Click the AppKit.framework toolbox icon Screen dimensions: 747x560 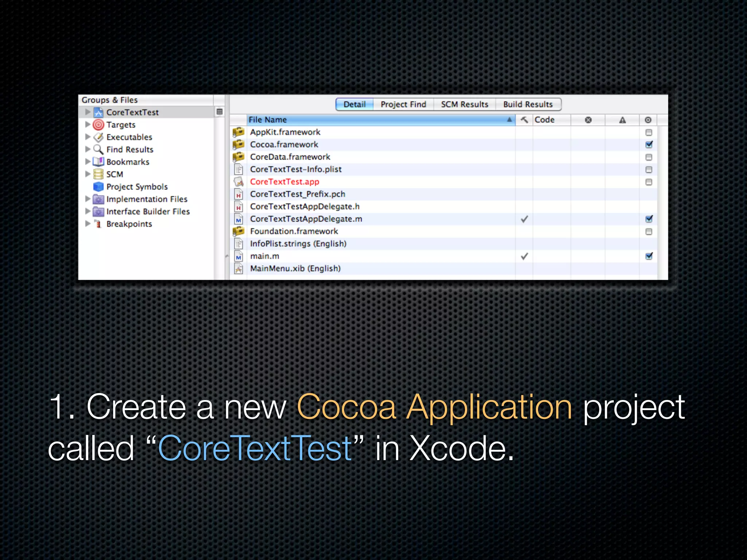(238, 132)
